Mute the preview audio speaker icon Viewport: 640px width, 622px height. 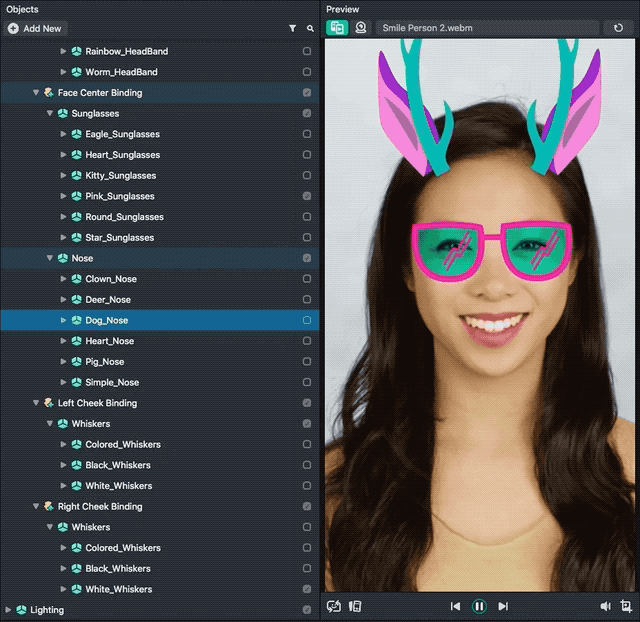coord(605,606)
